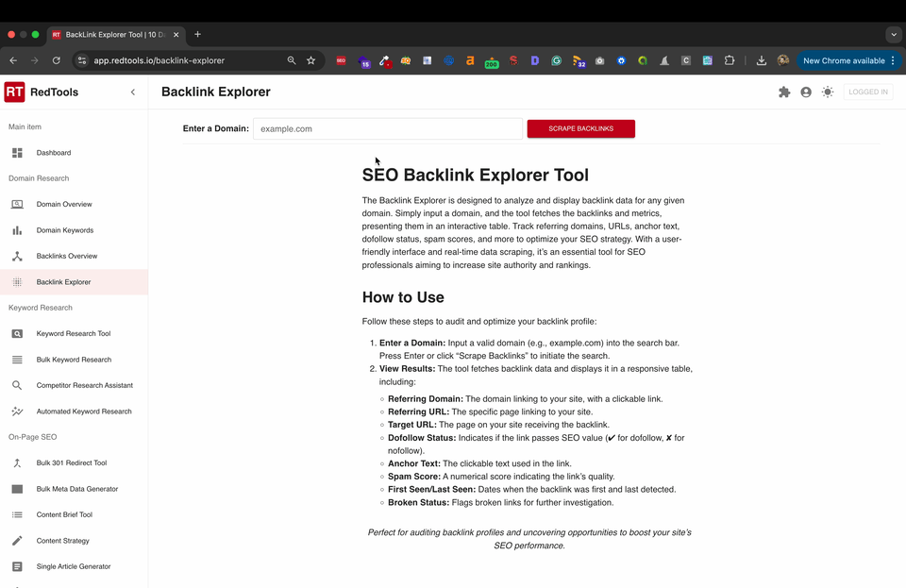906x588 pixels.
Task: Click the 'SEO Backlink Explorer Tool' heading
Action: [475, 175]
